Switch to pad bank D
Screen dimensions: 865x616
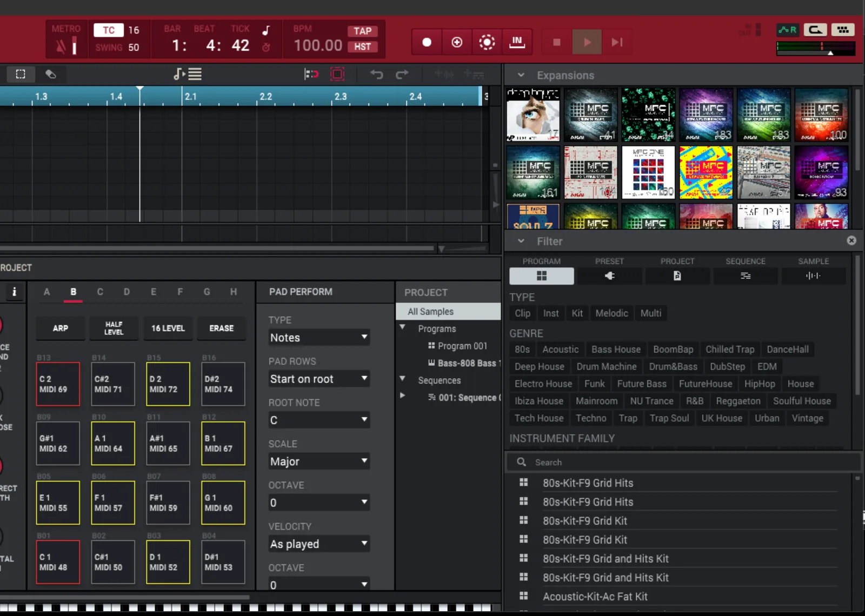pyautogui.click(x=127, y=292)
